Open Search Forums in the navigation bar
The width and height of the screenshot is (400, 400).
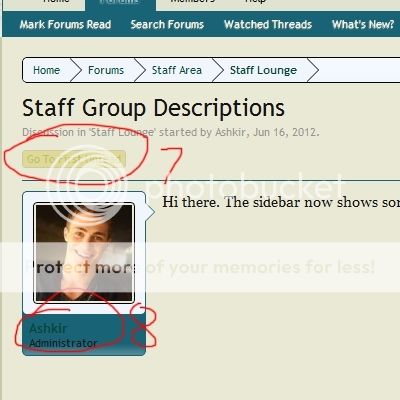pyautogui.click(x=167, y=24)
